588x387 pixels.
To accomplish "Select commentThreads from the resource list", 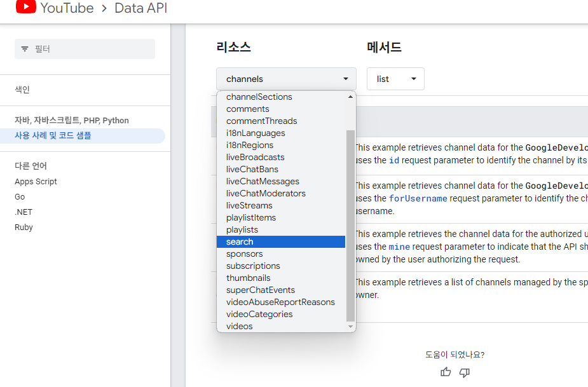I will pos(281,121).
